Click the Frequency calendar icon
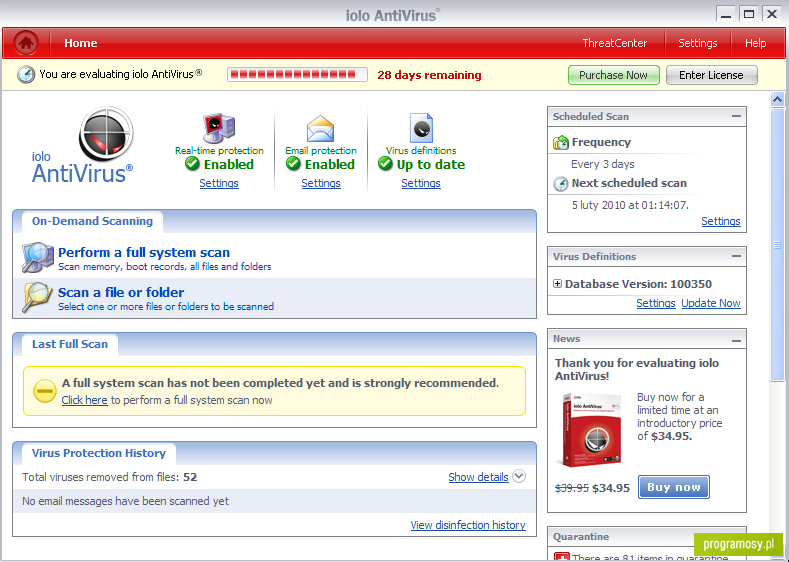The height and width of the screenshot is (562, 789). click(x=561, y=143)
